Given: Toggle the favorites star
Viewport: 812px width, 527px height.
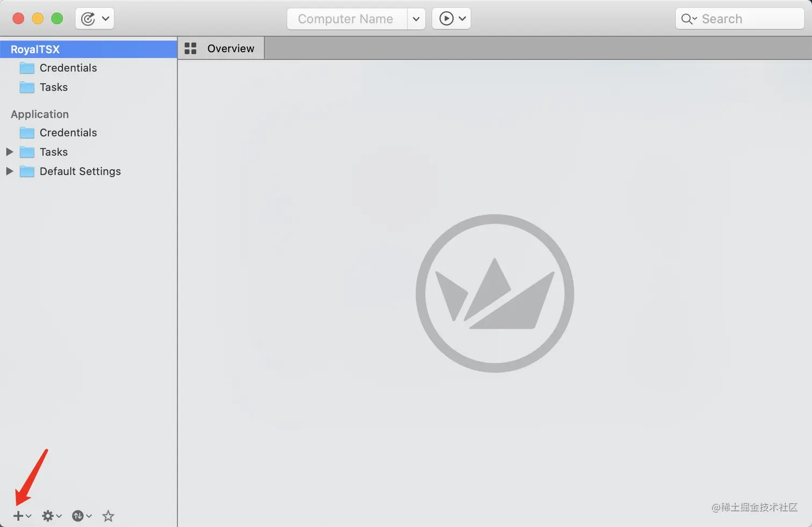Looking at the screenshot, I should (108, 516).
